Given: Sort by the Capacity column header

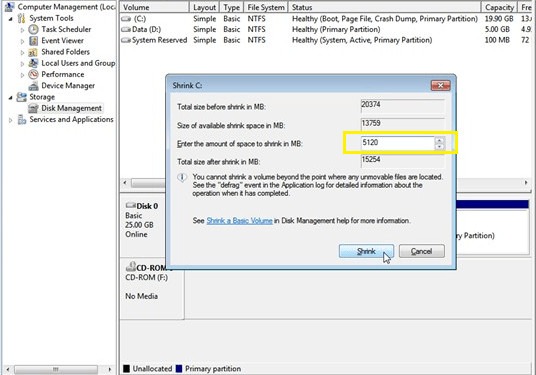Looking at the screenshot, I should point(499,7).
